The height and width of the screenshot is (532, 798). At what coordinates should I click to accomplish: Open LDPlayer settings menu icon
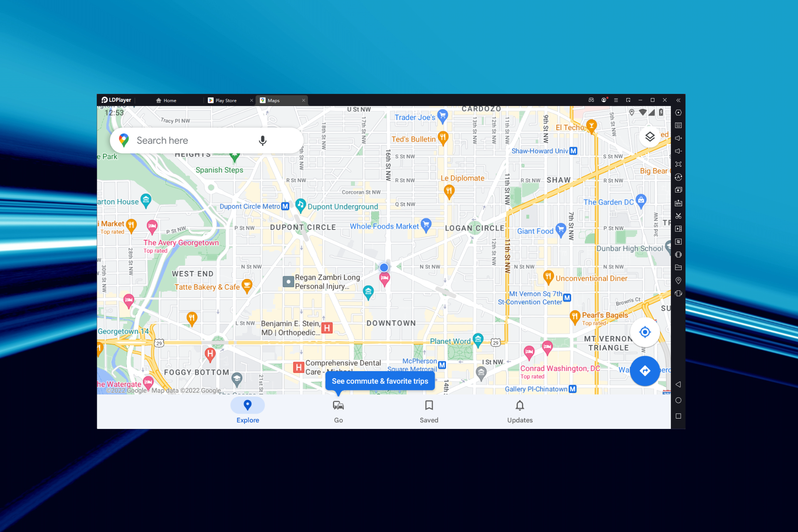point(616,99)
